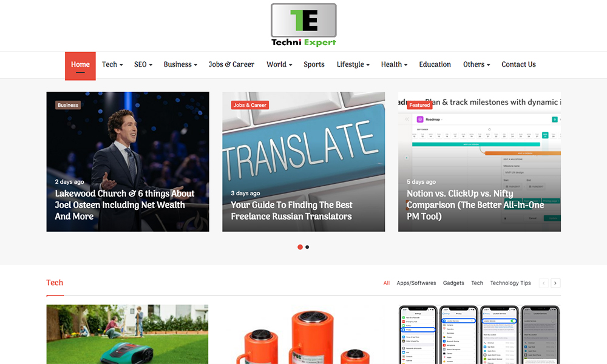Show Technology Tips posts

pyautogui.click(x=510, y=283)
